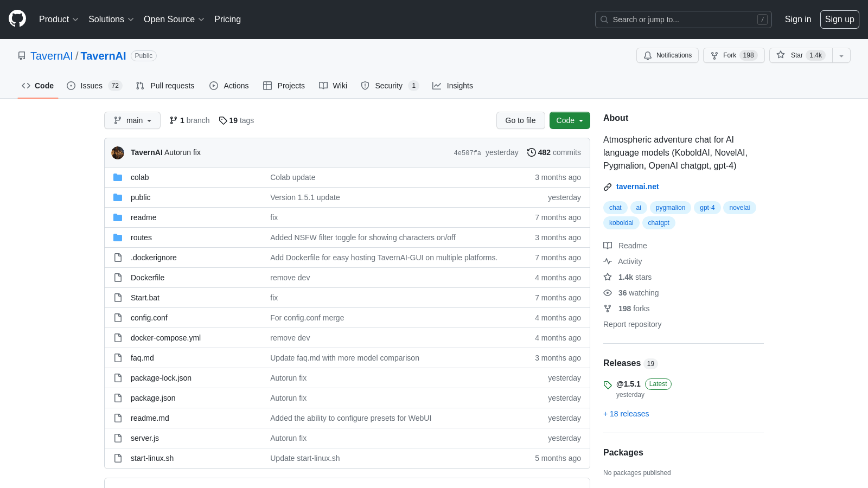
Task: Click the Pricing link
Action: 227,19
